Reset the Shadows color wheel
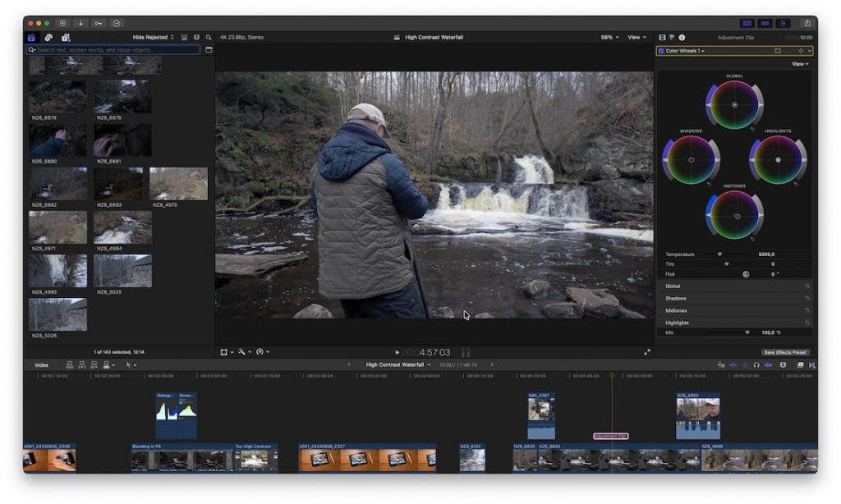This screenshot has width=841, height=504. click(x=709, y=184)
